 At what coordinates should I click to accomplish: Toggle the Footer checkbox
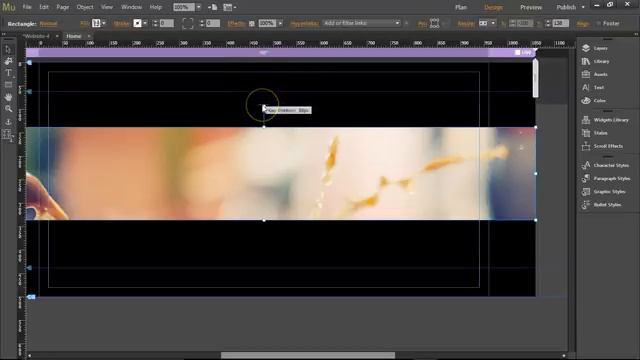(x=598, y=24)
